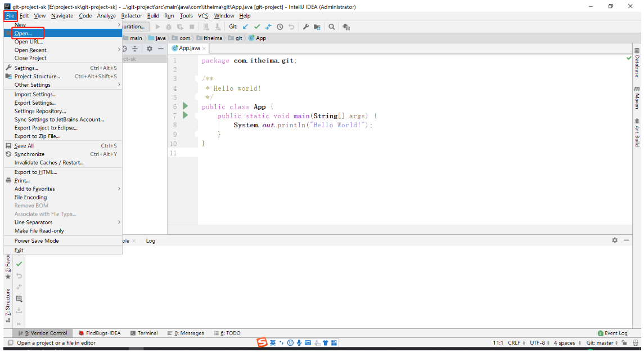This screenshot has width=644, height=352.
Task: Hide project panel with minus icon
Action: 161,48
